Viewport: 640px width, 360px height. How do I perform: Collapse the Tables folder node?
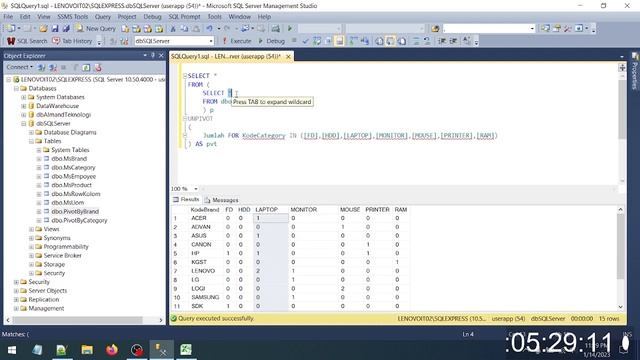click(x=31, y=141)
